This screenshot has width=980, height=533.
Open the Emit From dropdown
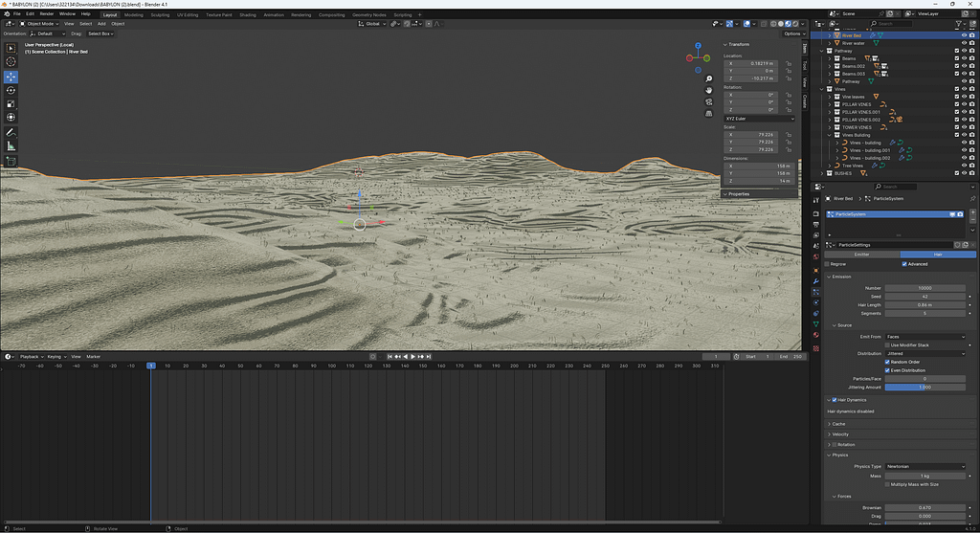tap(924, 337)
